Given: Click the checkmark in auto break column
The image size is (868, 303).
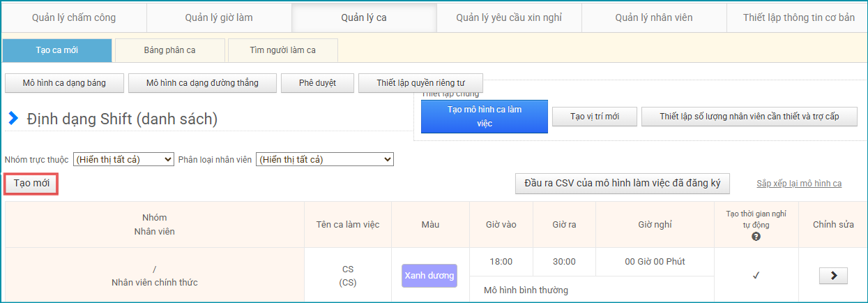Looking at the screenshot, I should click(x=756, y=276).
